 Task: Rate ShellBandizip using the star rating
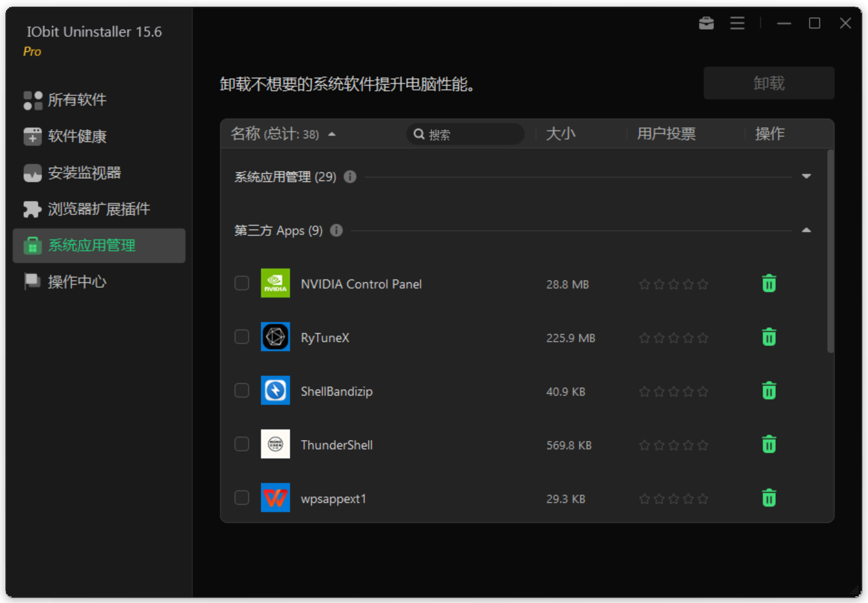click(673, 391)
